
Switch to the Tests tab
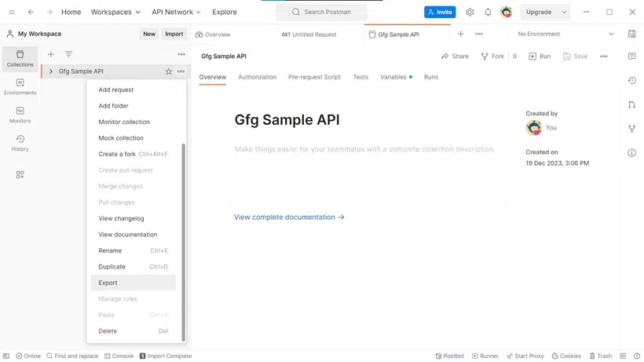[360, 77]
